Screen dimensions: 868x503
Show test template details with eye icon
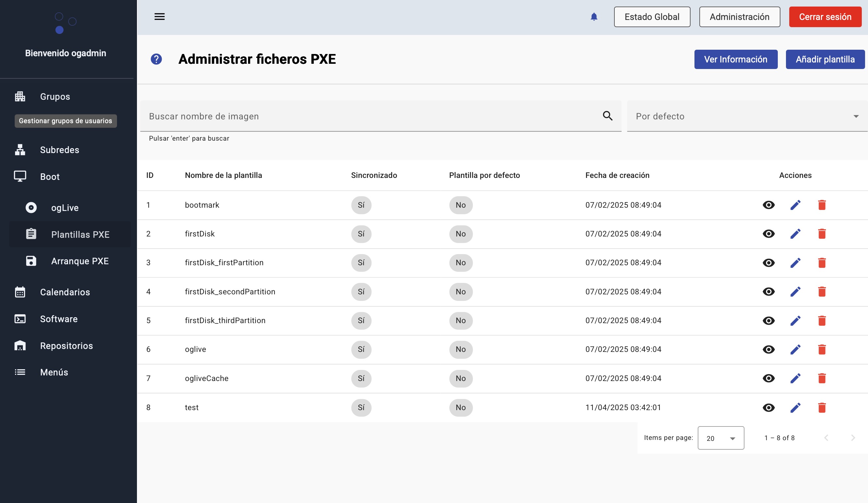click(768, 408)
